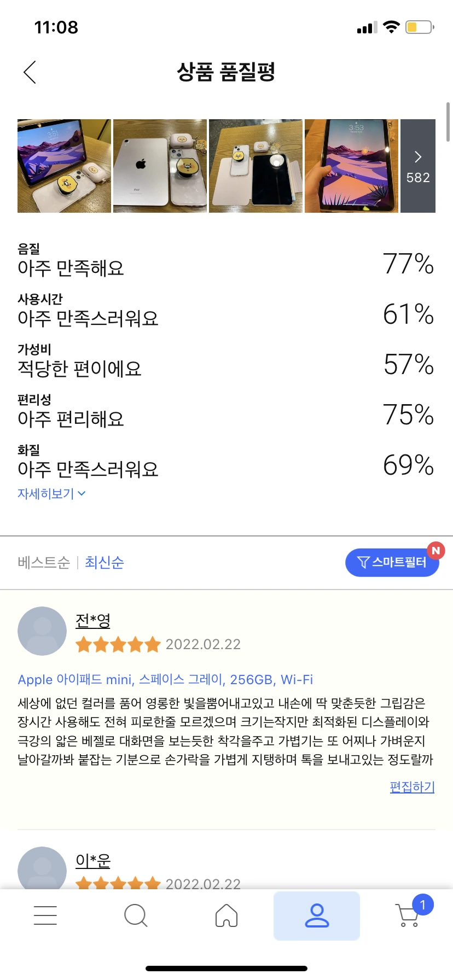453x980 pixels.
Task: View photo of iPad back with Apple logo
Action: 160,166
